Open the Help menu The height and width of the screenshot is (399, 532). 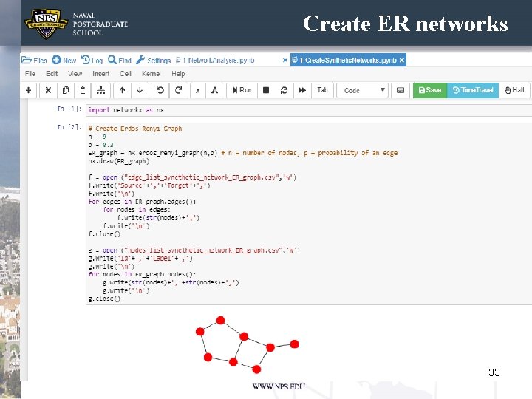(x=178, y=74)
